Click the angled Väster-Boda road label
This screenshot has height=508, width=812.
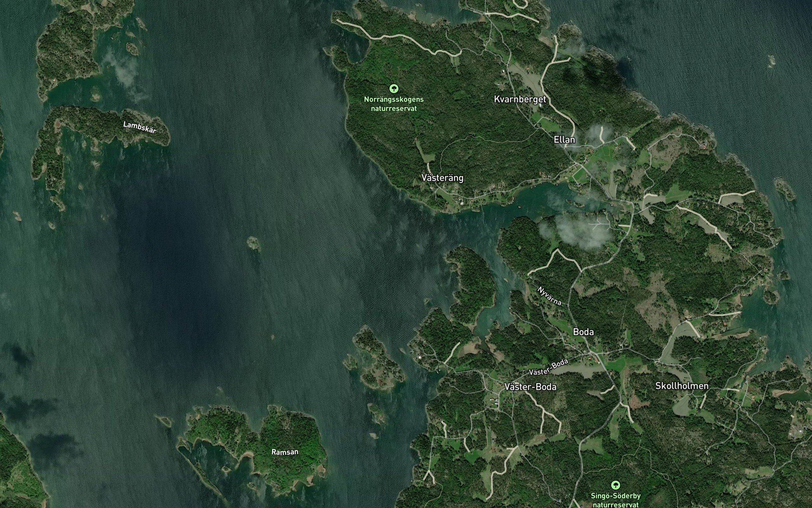(x=548, y=367)
